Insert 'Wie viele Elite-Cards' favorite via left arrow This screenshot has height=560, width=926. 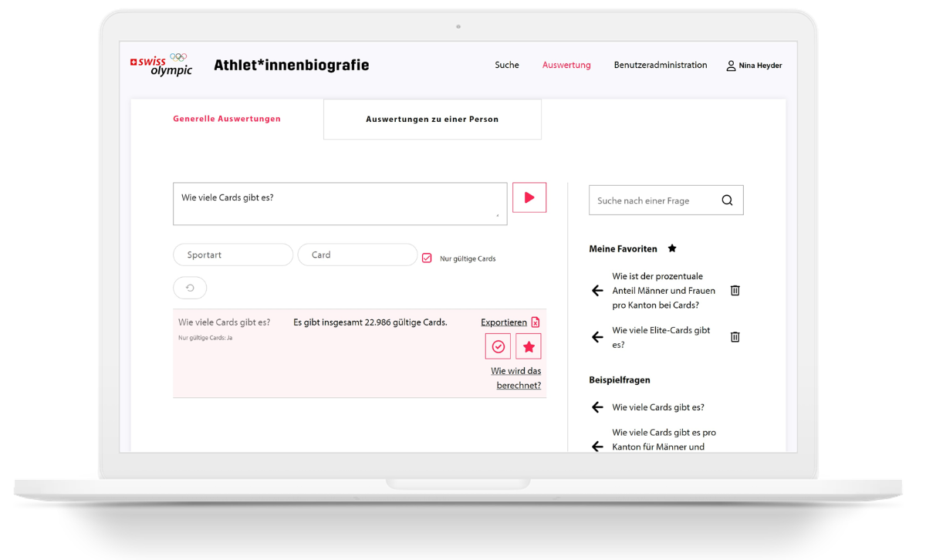point(597,337)
